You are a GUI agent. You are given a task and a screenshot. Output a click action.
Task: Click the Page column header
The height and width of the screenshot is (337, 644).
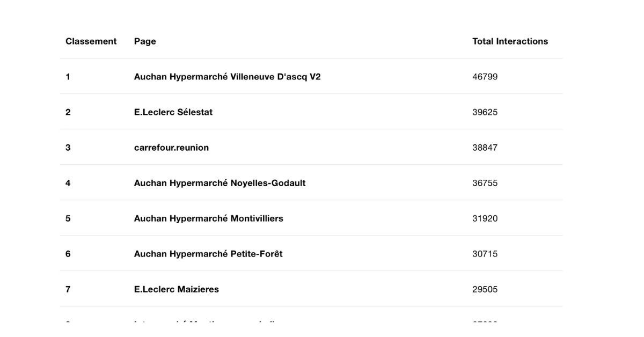(145, 41)
